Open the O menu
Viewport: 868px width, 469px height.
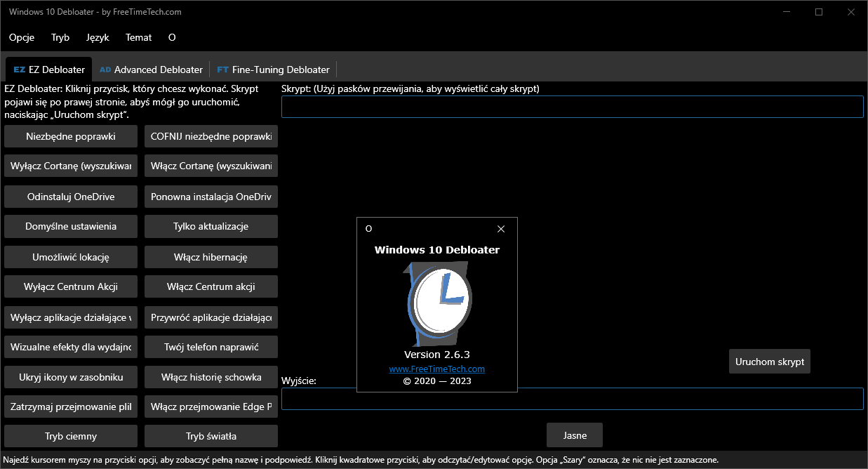pyautogui.click(x=172, y=37)
